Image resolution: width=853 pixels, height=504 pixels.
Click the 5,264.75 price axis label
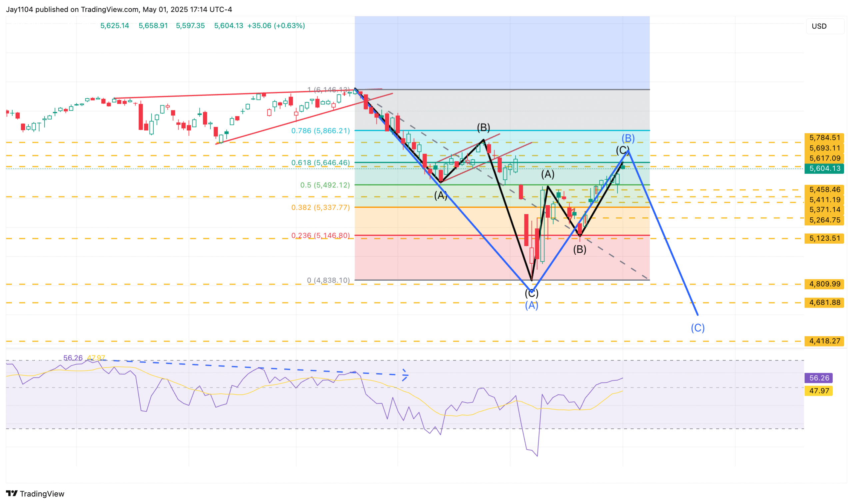824,220
